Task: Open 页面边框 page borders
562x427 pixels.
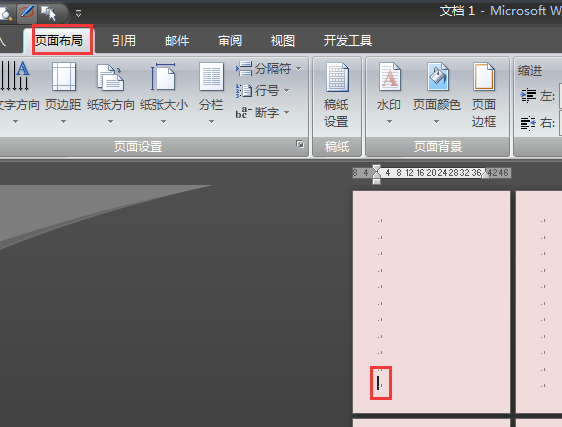Action: pyautogui.click(x=484, y=94)
